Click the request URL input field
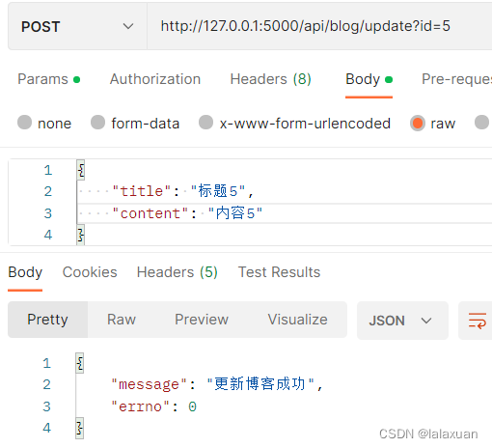The width and height of the screenshot is (492, 448). coord(319,26)
